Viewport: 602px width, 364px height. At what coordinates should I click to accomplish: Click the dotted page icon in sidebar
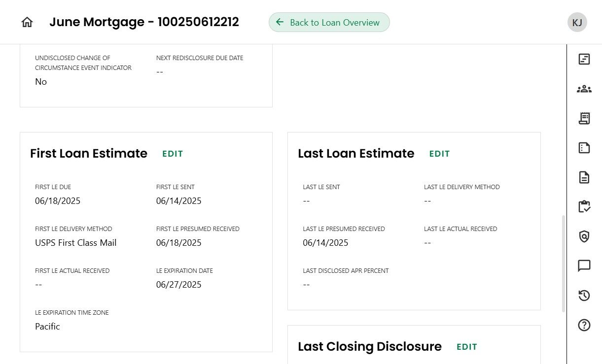click(584, 148)
